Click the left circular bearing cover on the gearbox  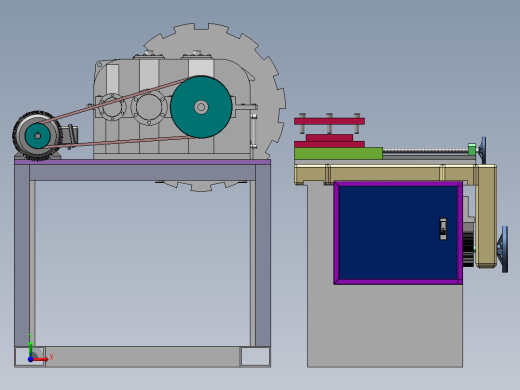click(112, 107)
